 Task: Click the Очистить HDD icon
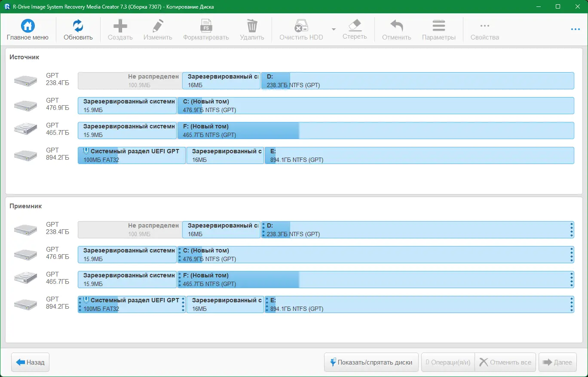click(301, 26)
